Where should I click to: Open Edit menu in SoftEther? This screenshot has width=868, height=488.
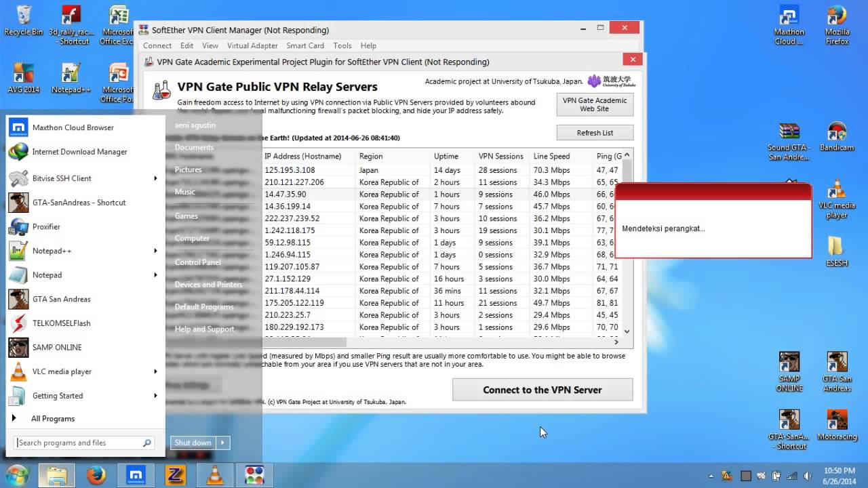point(187,45)
